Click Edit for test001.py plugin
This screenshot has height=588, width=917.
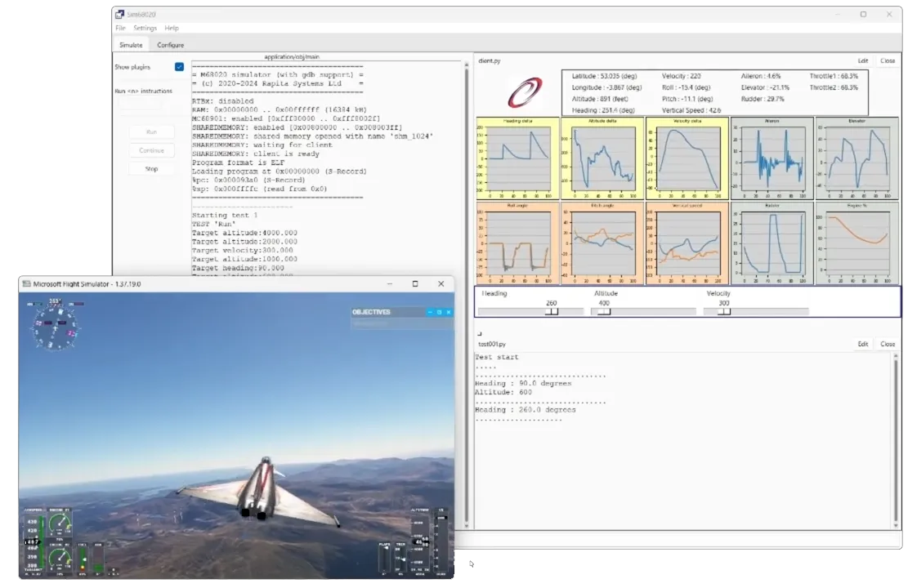[x=862, y=345]
